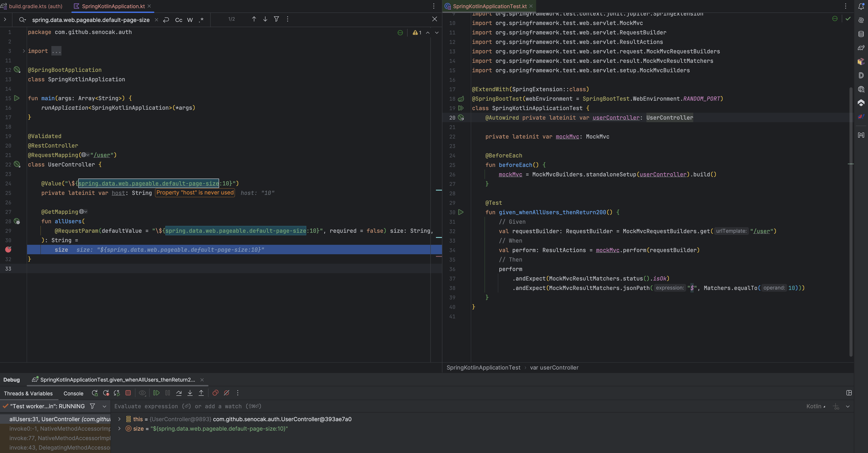Expand folded import block
This screenshot has height=453, width=868.
[24, 51]
